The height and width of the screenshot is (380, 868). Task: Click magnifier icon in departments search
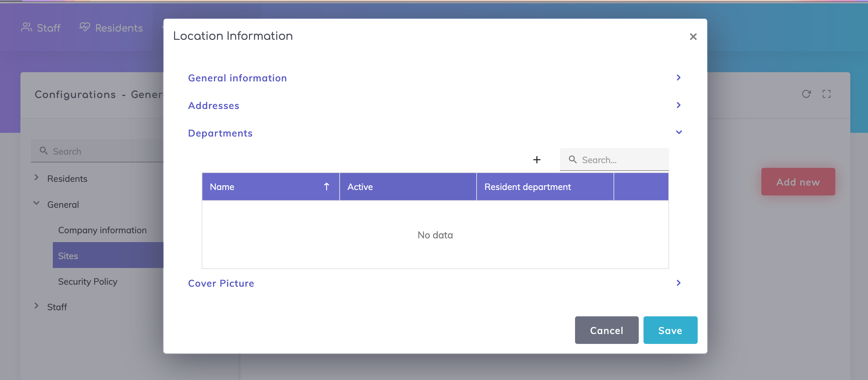click(573, 159)
